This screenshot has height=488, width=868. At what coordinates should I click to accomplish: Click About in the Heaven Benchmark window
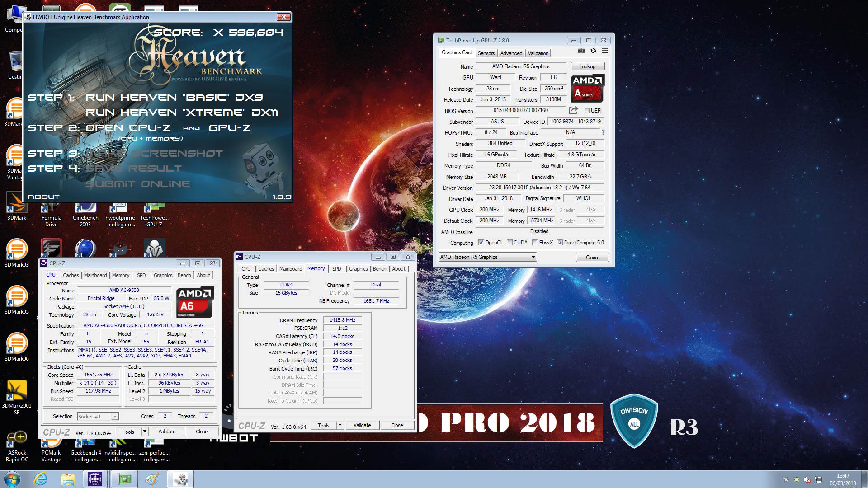(43, 197)
